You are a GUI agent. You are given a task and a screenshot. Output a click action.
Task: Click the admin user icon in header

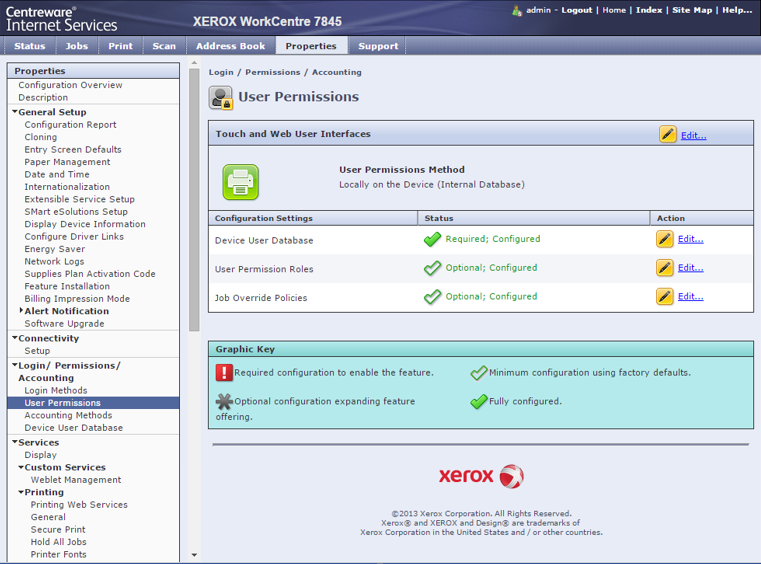(517, 10)
